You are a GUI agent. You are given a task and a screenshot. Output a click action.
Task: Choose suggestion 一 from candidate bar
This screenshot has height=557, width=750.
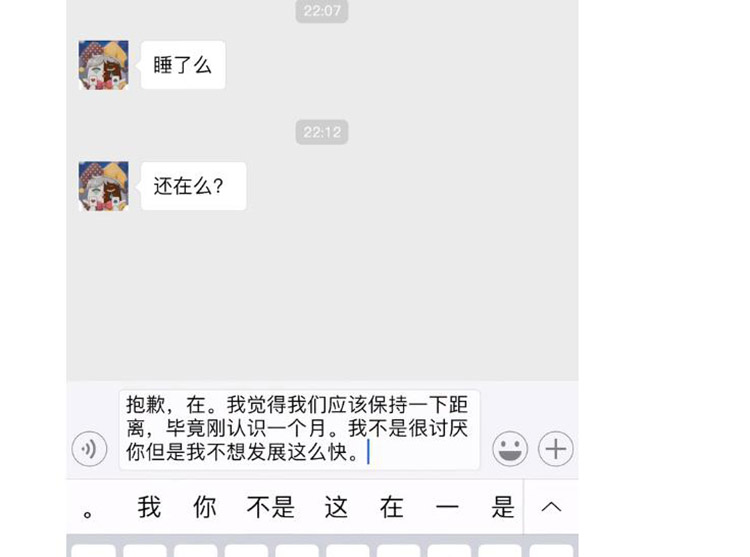pos(447,506)
